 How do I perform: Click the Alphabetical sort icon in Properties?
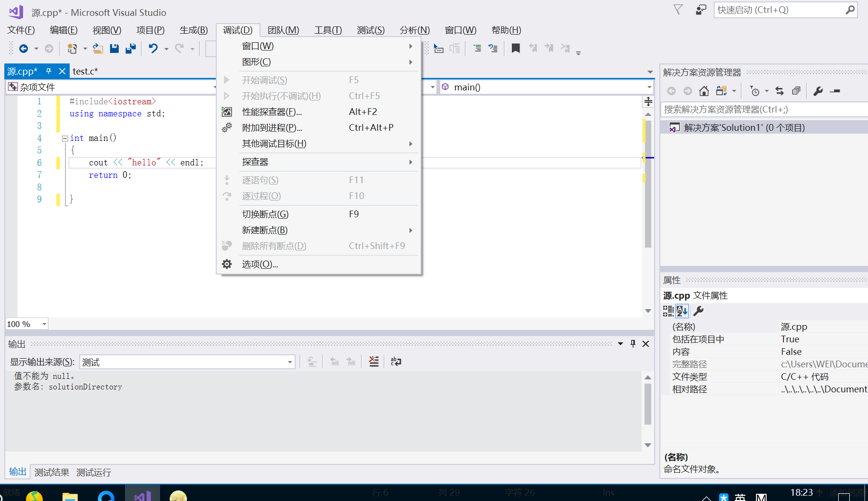682,311
